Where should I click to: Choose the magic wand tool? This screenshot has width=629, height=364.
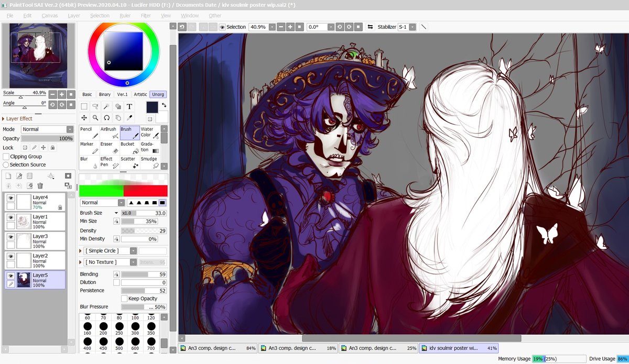pos(106,106)
